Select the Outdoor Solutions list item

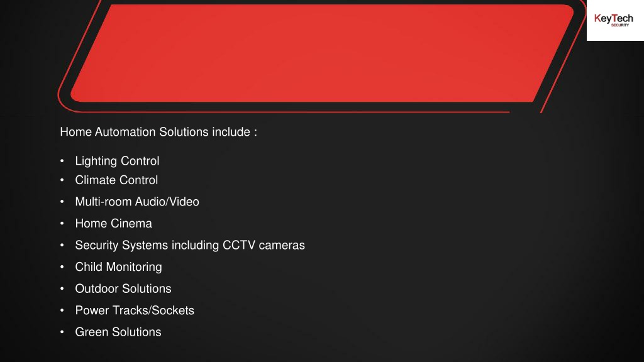coord(123,288)
